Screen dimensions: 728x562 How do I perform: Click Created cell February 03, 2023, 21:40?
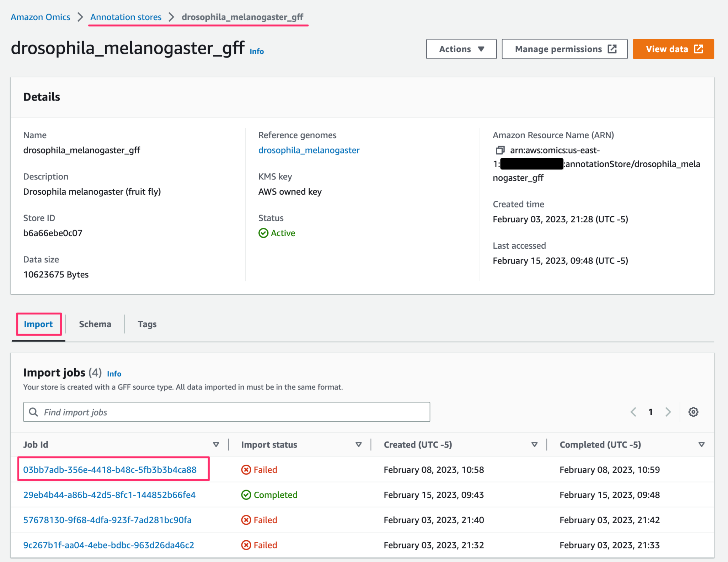(x=434, y=520)
